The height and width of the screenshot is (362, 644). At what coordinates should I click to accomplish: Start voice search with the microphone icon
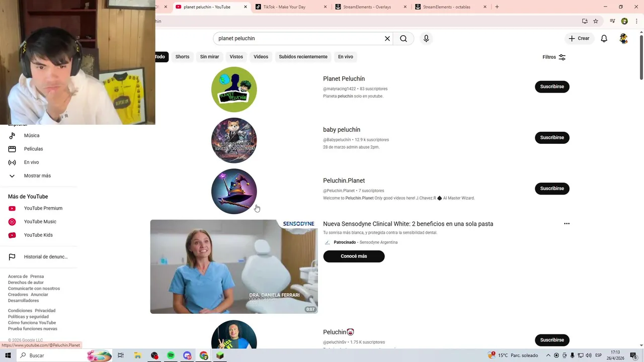[x=426, y=39]
